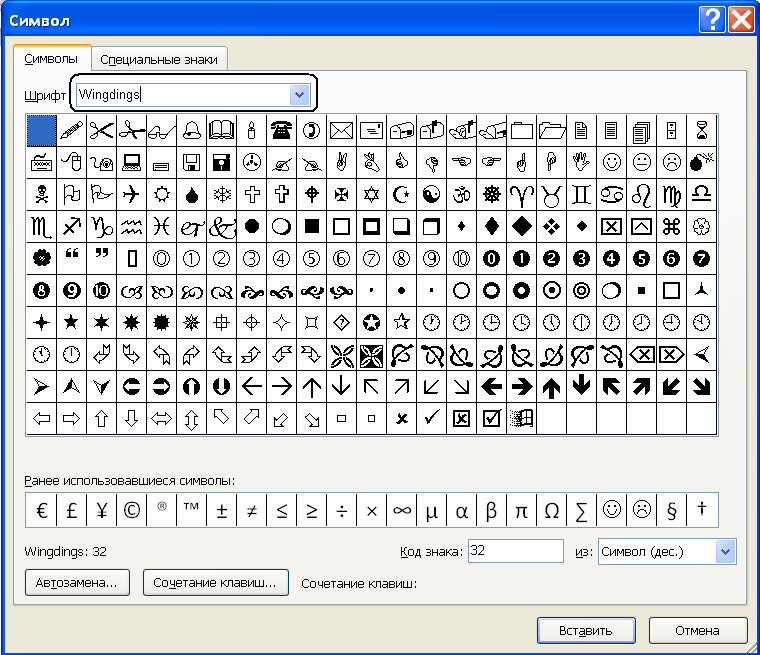Select the Scorpio zodiac symbol
Viewport: 760px width, 655px height.
[42, 226]
